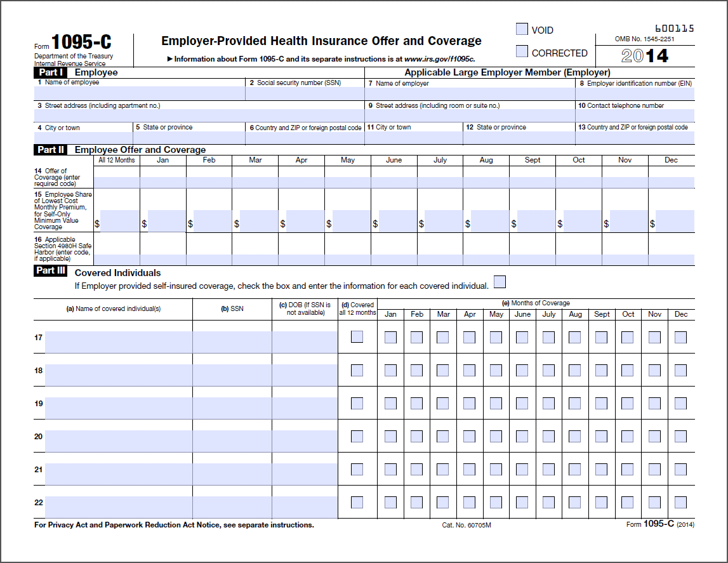Click the Contact telephone number field
Screen dimensions: 728x563
[635, 116]
